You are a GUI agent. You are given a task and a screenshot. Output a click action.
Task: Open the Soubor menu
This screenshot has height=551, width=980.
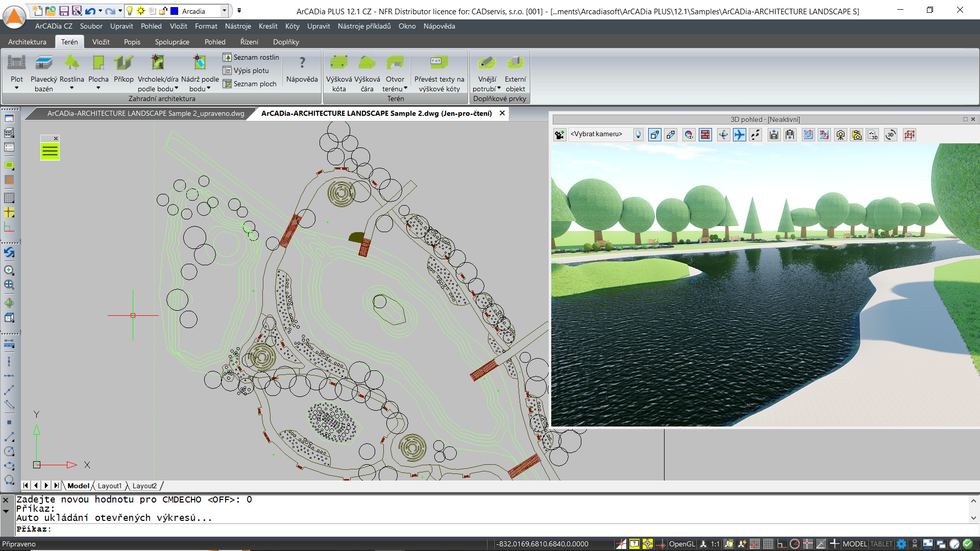(91, 26)
